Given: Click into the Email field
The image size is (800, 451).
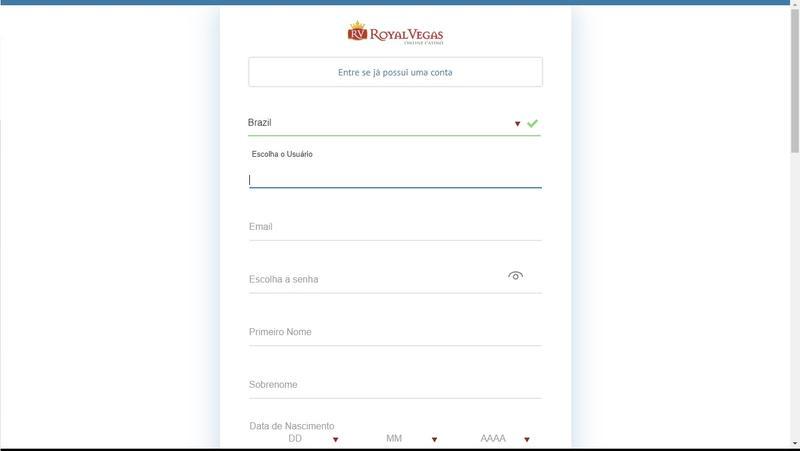Looking at the screenshot, I should pos(395,227).
